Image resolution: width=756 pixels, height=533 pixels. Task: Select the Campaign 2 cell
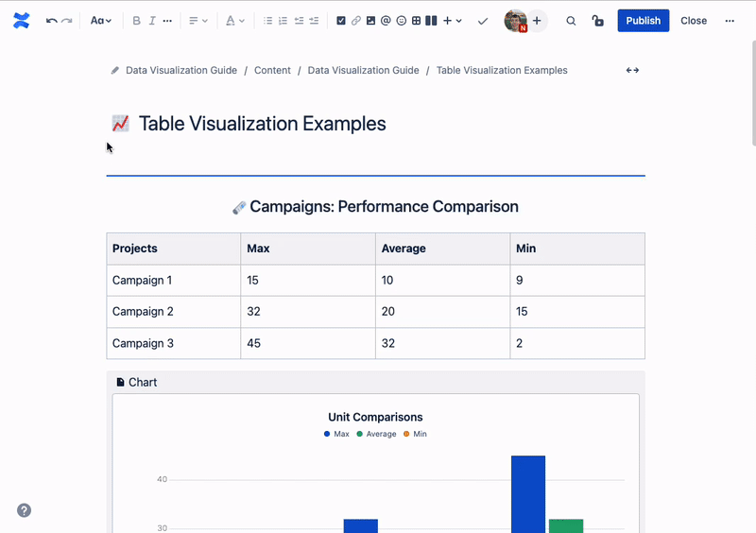pyautogui.click(x=174, y=312)
